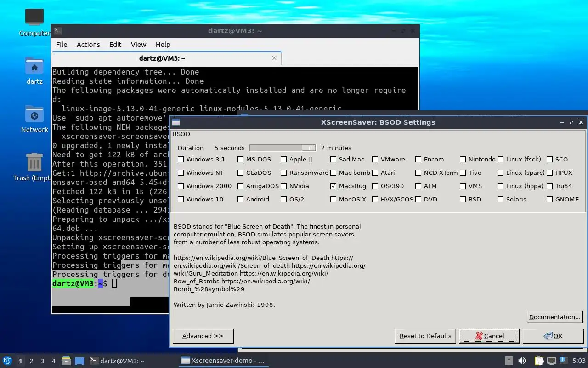
Task: Confirm BSOD settings with OK
Action: coord(553,336)
